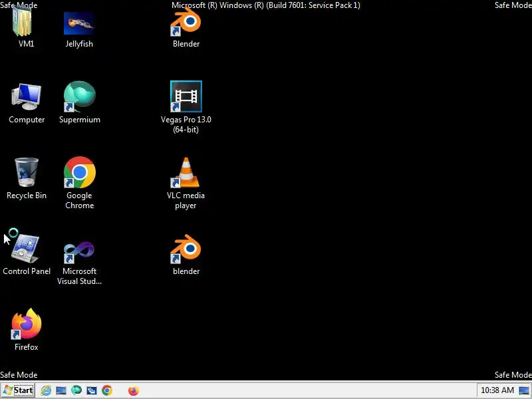
Task: Click the Show Desktop taskbar icon
Action: (x=61, y=391)
